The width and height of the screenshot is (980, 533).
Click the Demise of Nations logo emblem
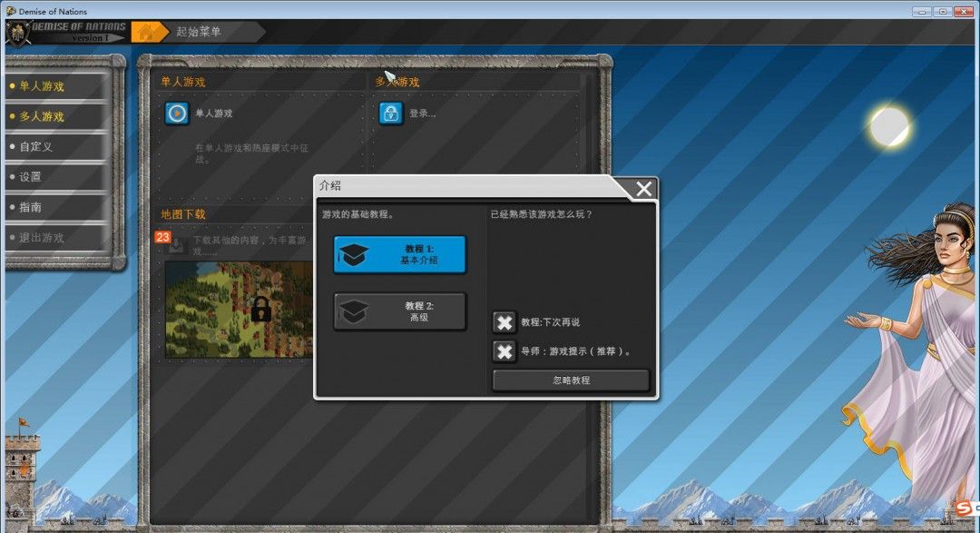coord(18,34)
